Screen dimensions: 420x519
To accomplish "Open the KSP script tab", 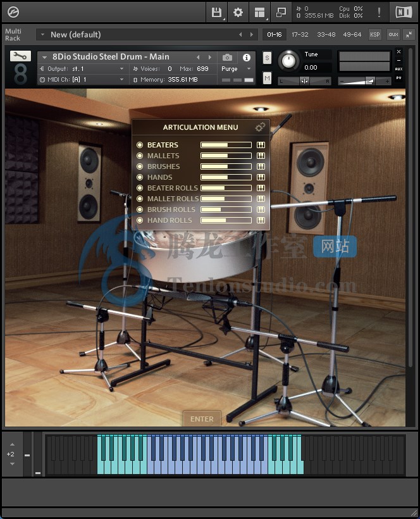I will point(374,34).
